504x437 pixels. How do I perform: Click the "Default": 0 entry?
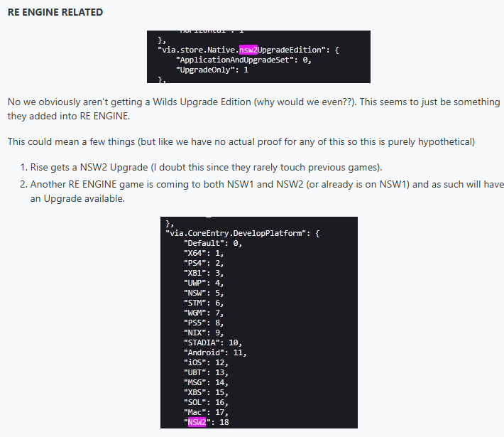(x=213, y=243)
